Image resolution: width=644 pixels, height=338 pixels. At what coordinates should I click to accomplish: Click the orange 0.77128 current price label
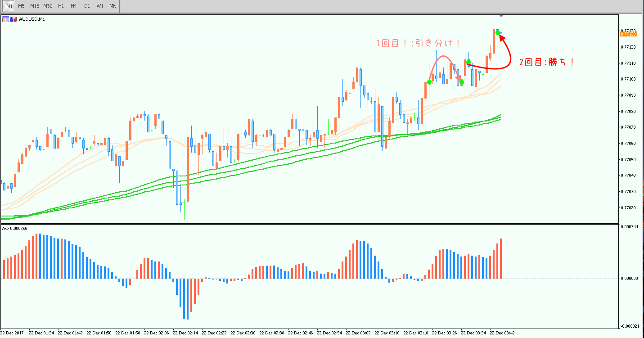tap(627, 34)
